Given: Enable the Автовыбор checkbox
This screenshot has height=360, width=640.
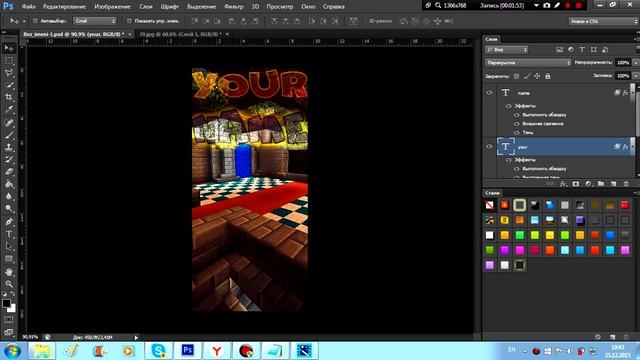Looking at the screenshot, I should point(35,21).
